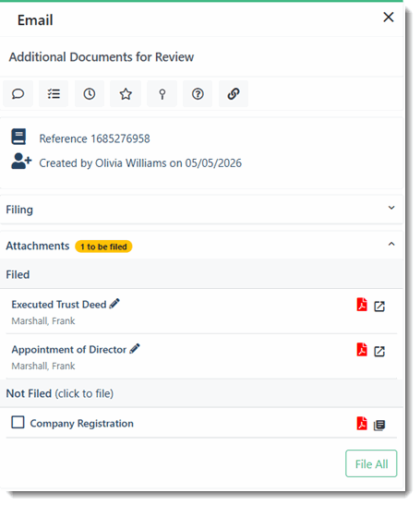Image resolution: width=420 pixels, height=505 pixels.
Task: Open the question mark help icon
Action: pos(198,94)
